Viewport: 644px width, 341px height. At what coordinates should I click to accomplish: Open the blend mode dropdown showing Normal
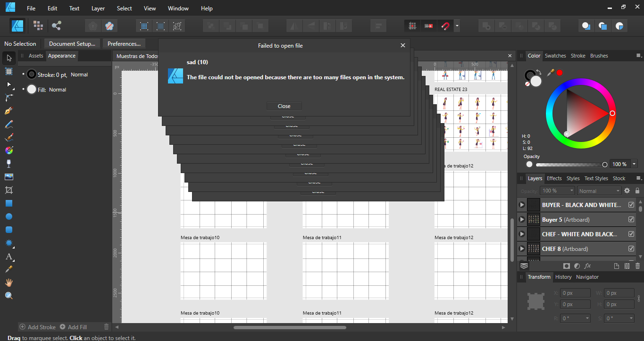click(x=599, y=191)
